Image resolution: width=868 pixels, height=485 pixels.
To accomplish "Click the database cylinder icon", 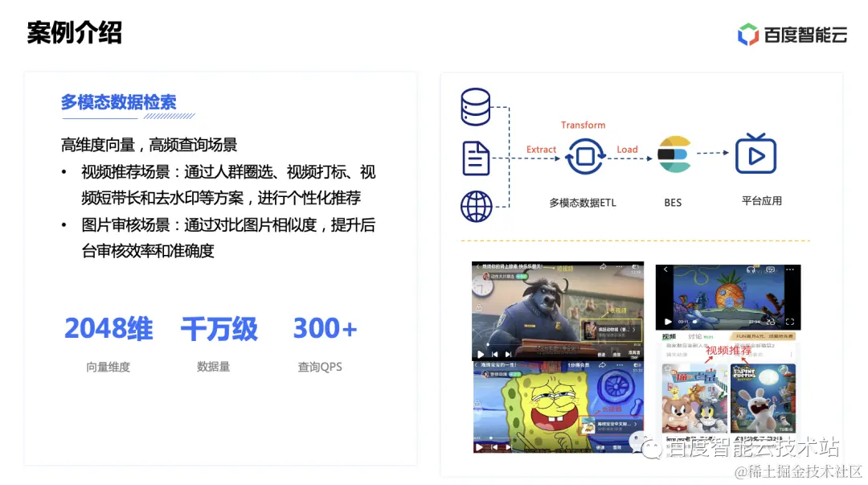I will click(476, 106).
